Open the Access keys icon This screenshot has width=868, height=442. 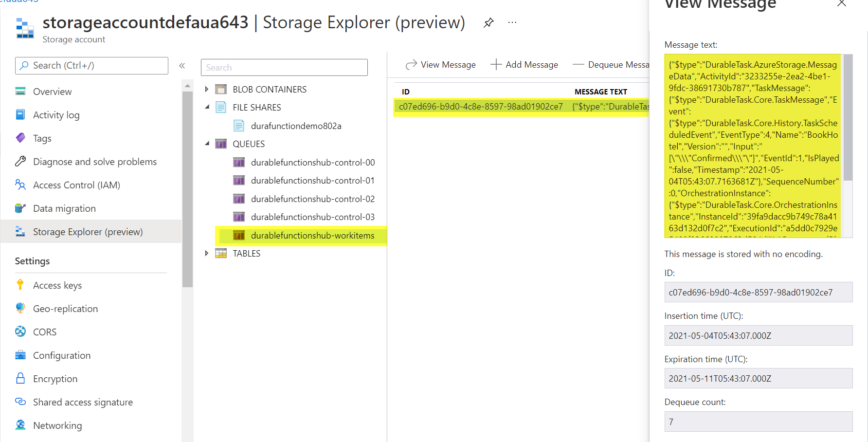tap(20, 285)
